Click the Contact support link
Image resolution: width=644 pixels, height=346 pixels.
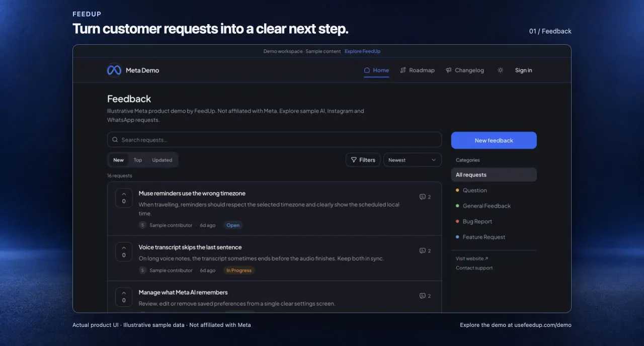(474, 268)
